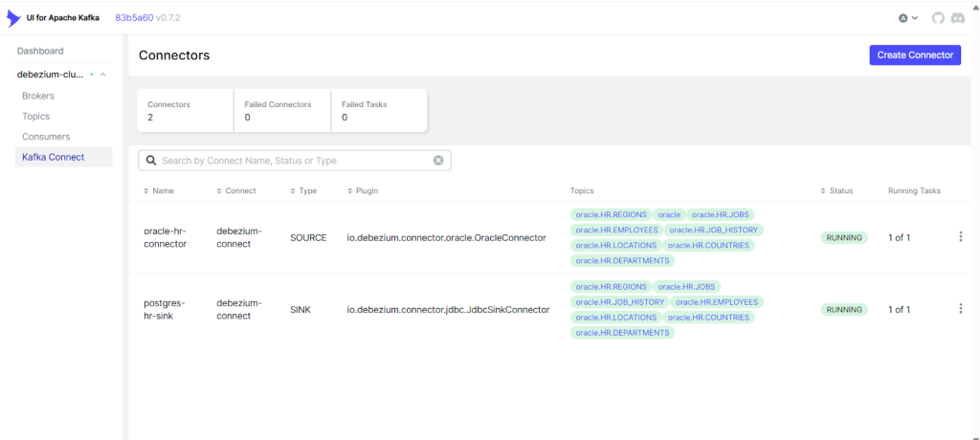Sort the connectors table by Status
Screen dimensions: 980x440
pyautogui.click(x=836, y=191)
